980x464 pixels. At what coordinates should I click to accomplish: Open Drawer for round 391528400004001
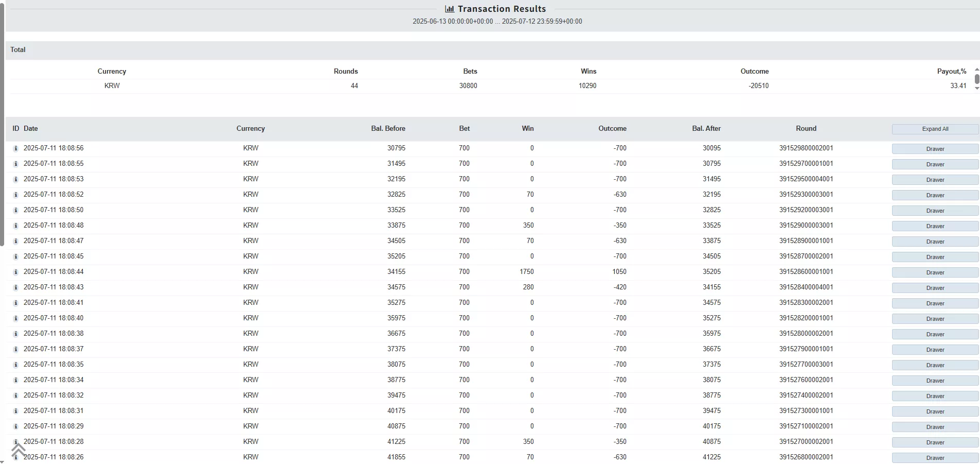(935, 288)
